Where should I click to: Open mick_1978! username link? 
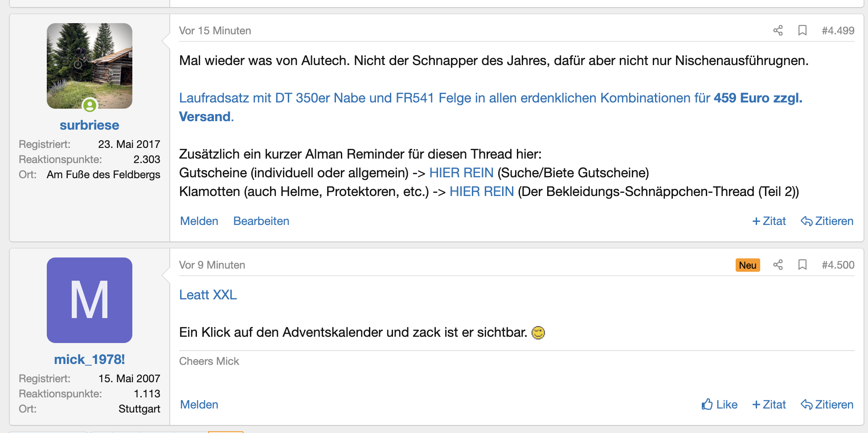[x=90, y=359]
